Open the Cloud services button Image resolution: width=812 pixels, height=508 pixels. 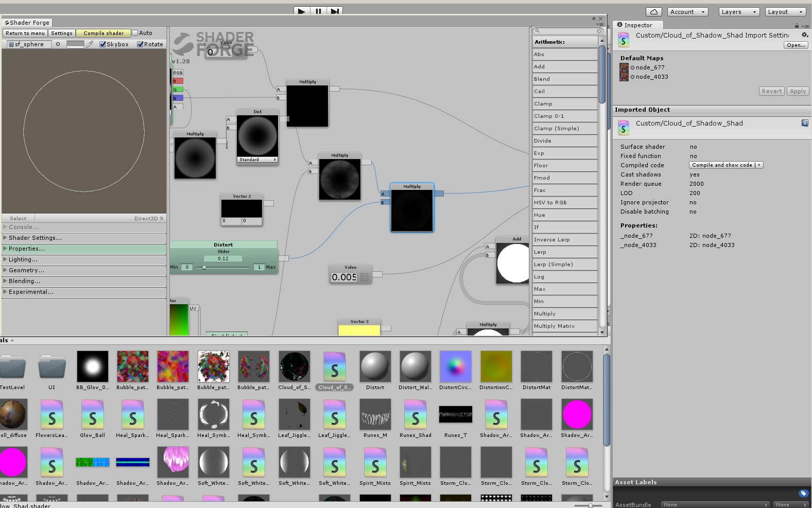pyautogui.click(x=653, y=12)
